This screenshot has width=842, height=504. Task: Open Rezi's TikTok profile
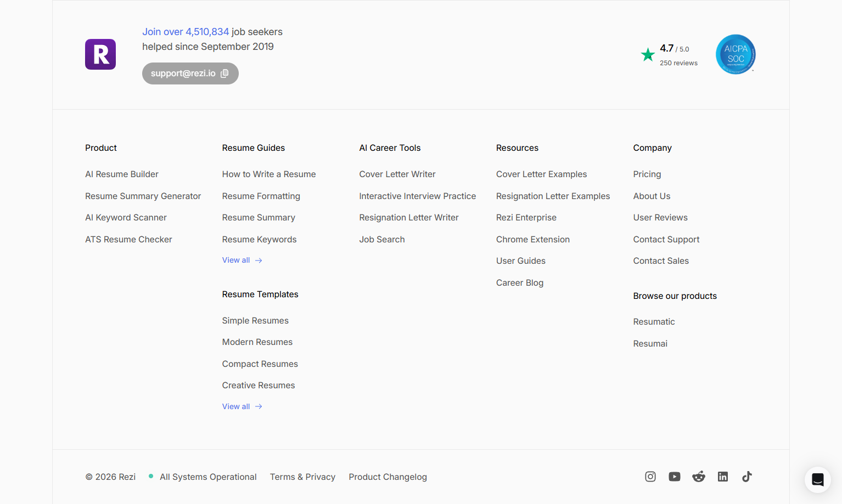747,477
